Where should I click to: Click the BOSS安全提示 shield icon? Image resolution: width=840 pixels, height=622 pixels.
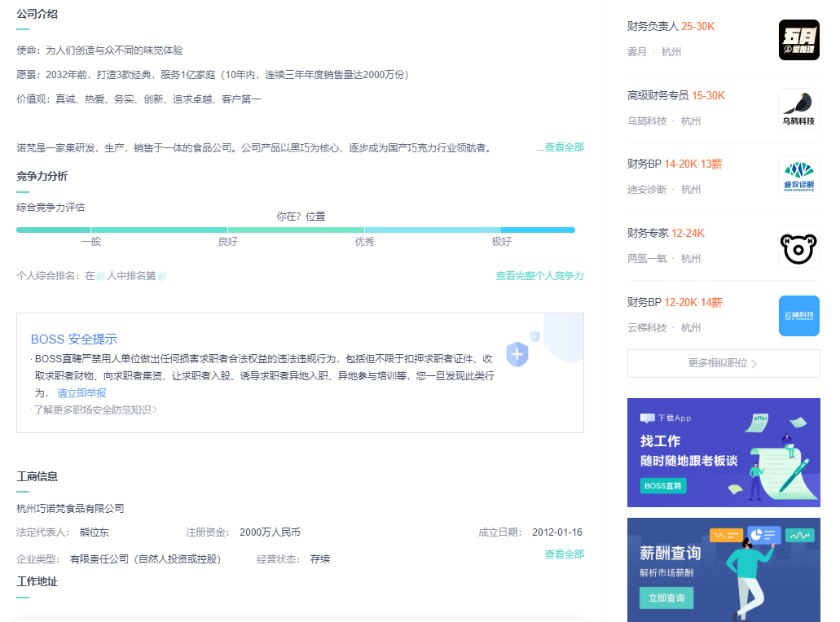click(518, 354)
